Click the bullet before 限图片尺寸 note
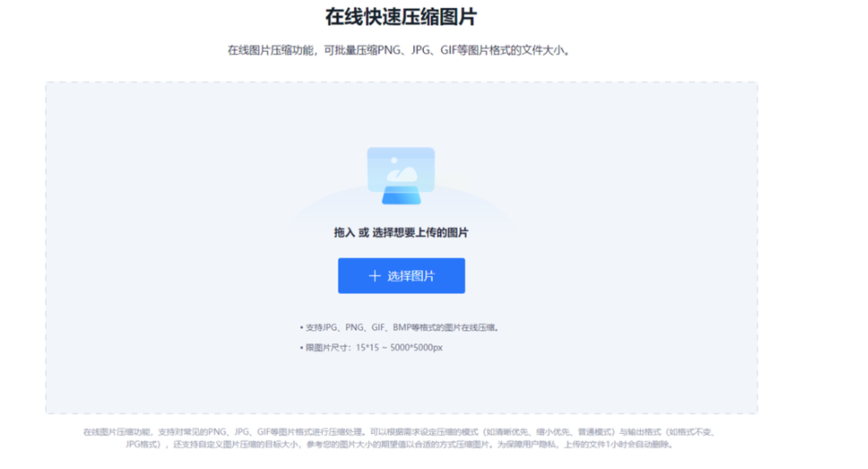Image resolution: width=868 pixels, height=469 pixels. point(301,348)
